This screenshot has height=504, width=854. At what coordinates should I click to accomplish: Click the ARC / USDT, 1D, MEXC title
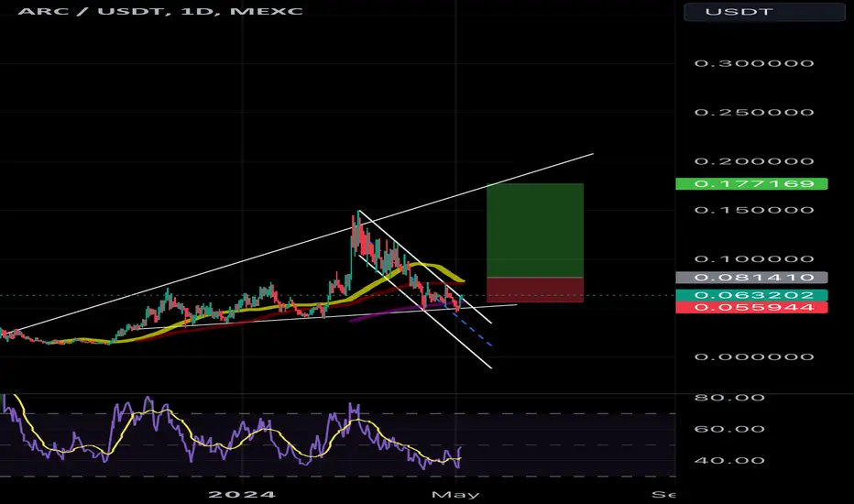click(x=160, y=11)
